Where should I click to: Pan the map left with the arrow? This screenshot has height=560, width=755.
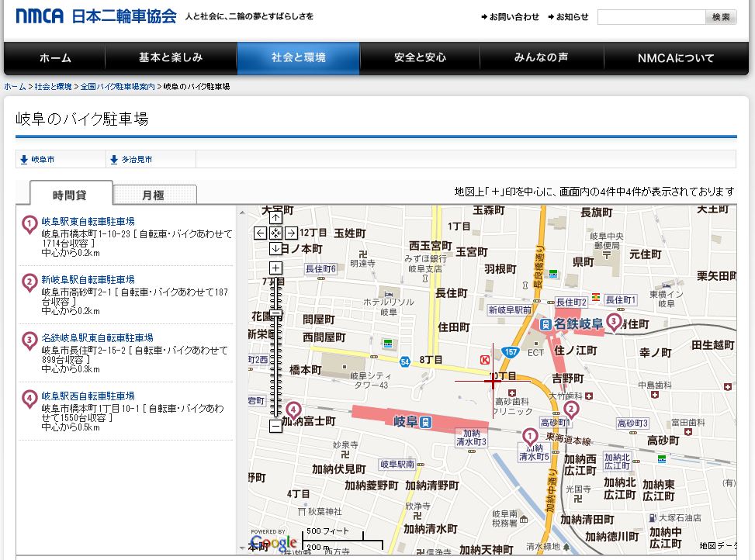(x=260, y=233)
